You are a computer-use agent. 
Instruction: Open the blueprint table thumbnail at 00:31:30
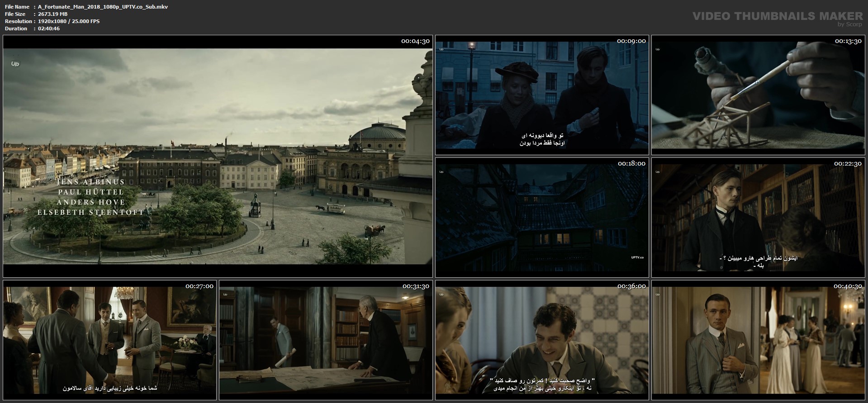(x=326, y=340)
